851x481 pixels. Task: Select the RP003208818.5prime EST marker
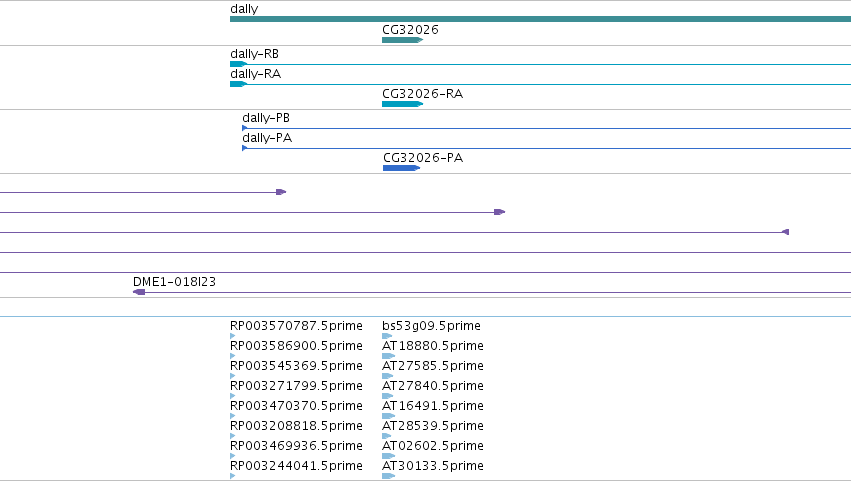coord(233,435)
